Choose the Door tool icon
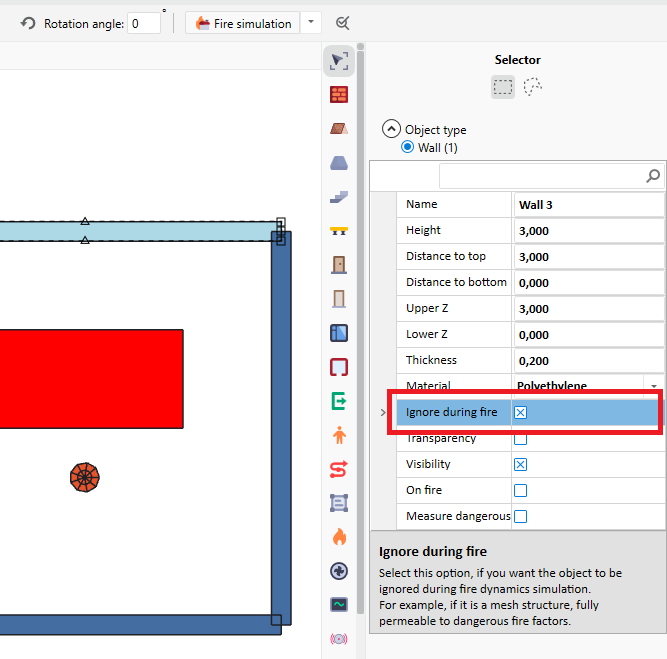 [339, 265]
